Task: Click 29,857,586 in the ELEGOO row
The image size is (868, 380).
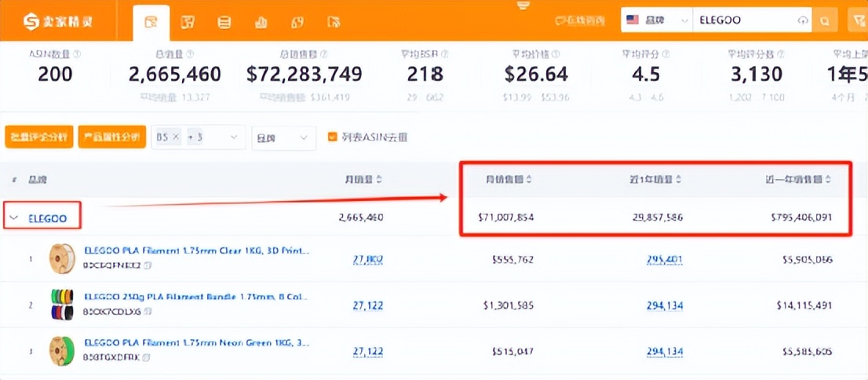Action: tap(657, 218)
